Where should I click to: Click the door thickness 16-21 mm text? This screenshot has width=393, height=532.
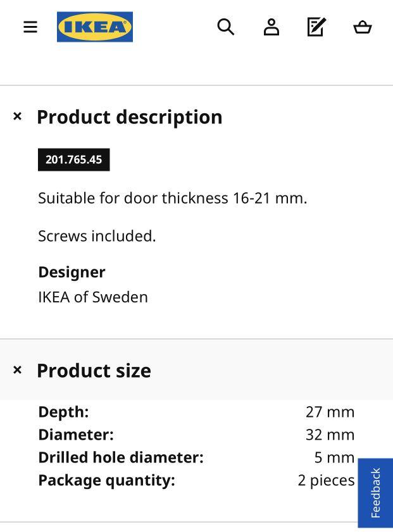(173, 198)
